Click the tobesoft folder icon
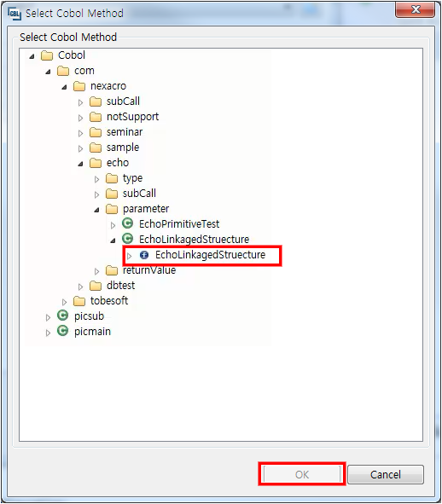 [x=79, y=301]
